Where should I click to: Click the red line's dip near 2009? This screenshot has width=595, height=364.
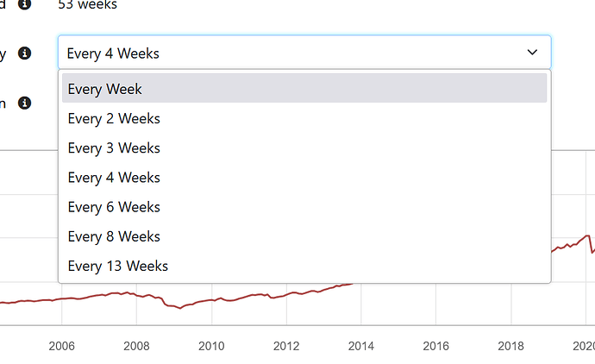180,308
